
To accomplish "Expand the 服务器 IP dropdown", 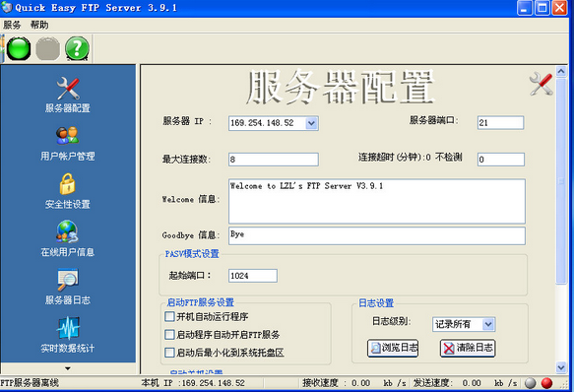I will click(x=311, y=123).
